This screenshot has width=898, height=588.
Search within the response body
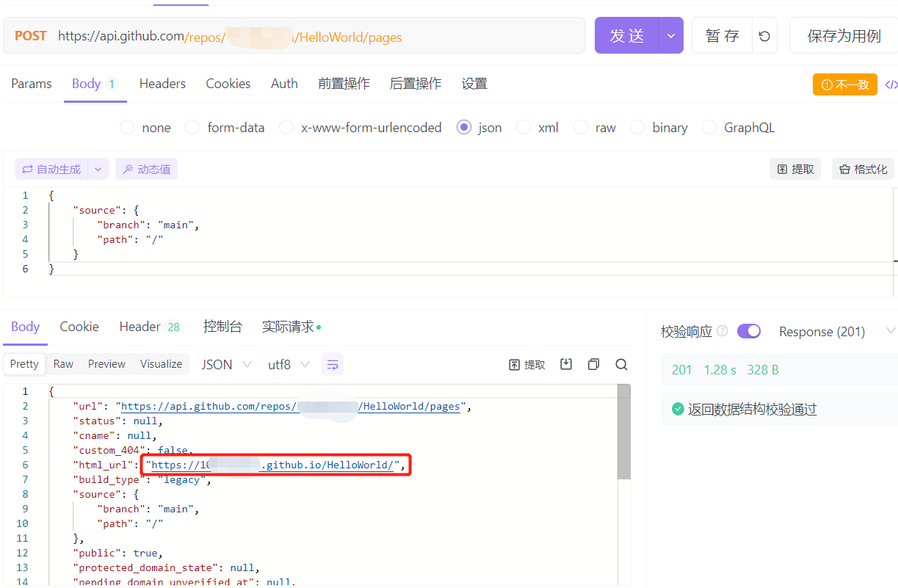pos(621,363)
